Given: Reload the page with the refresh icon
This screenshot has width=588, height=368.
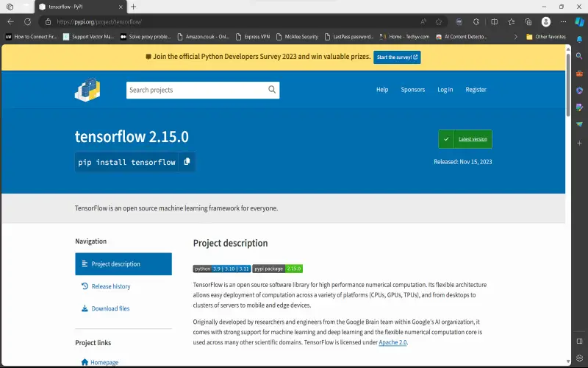Looking at the screenshot, I should coord(27,22).
